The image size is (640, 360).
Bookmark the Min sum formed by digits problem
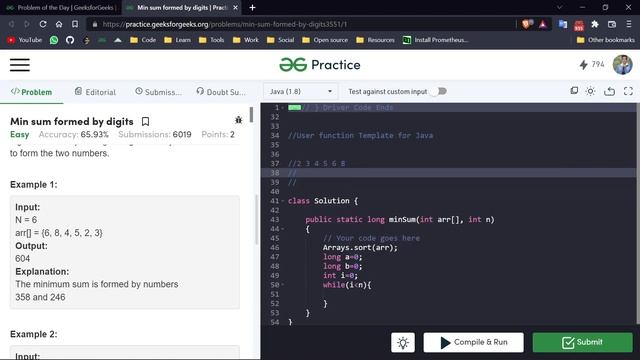pyautogui.click(x=145, y=122)
